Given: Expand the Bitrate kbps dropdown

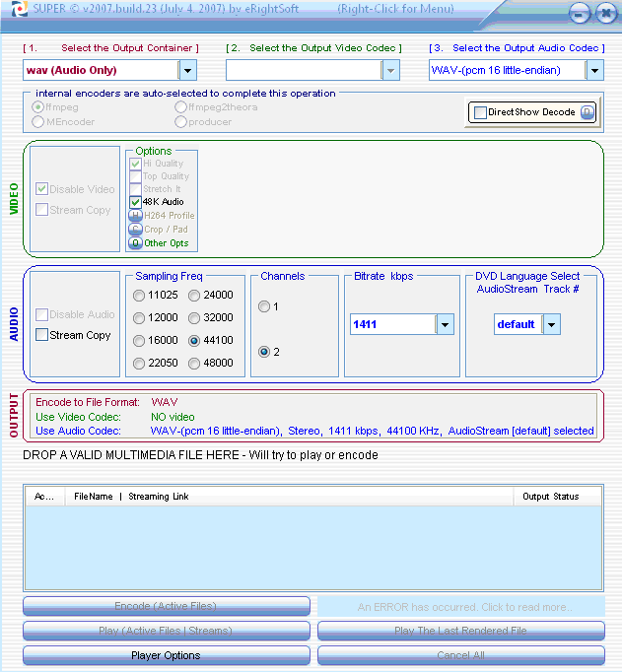Looking at the screenshot, I should point(445,324).
